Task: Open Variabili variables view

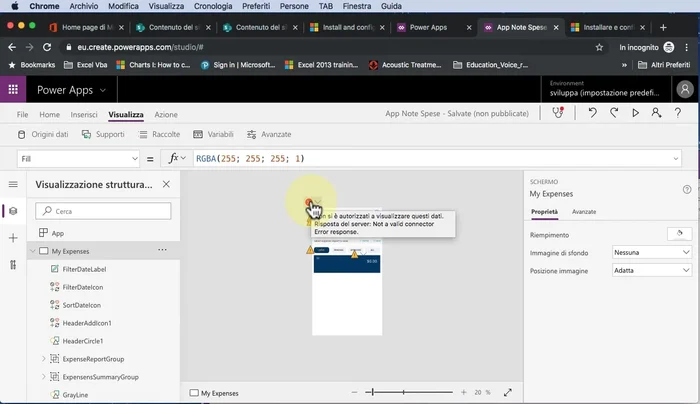Action: point(213,134)
